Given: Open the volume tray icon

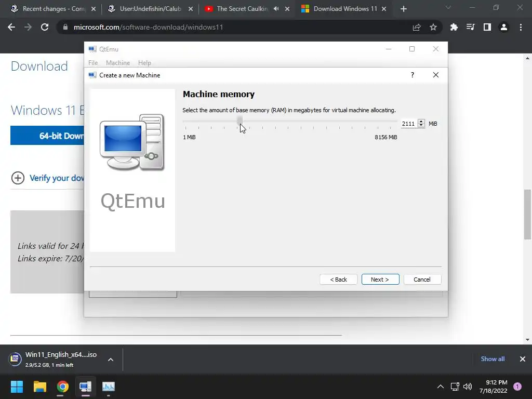Looking at the screenshot, I should point(468,387).
